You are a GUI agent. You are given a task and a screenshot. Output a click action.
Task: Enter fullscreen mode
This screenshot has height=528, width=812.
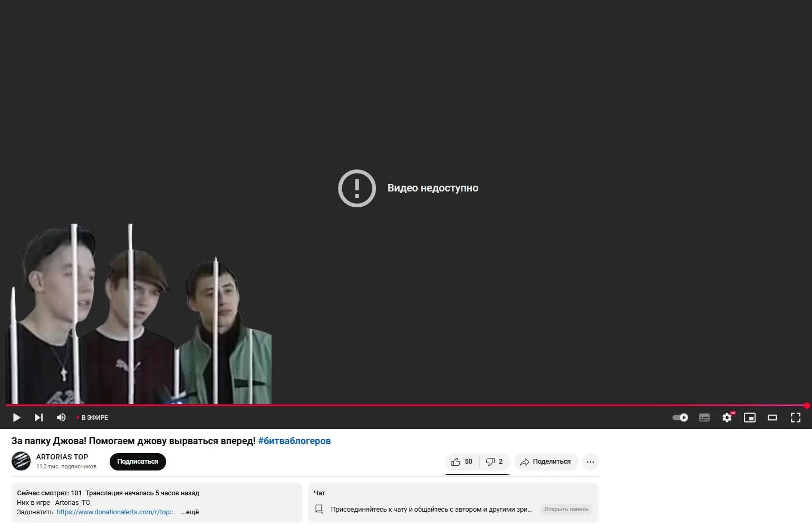point(795,418)
